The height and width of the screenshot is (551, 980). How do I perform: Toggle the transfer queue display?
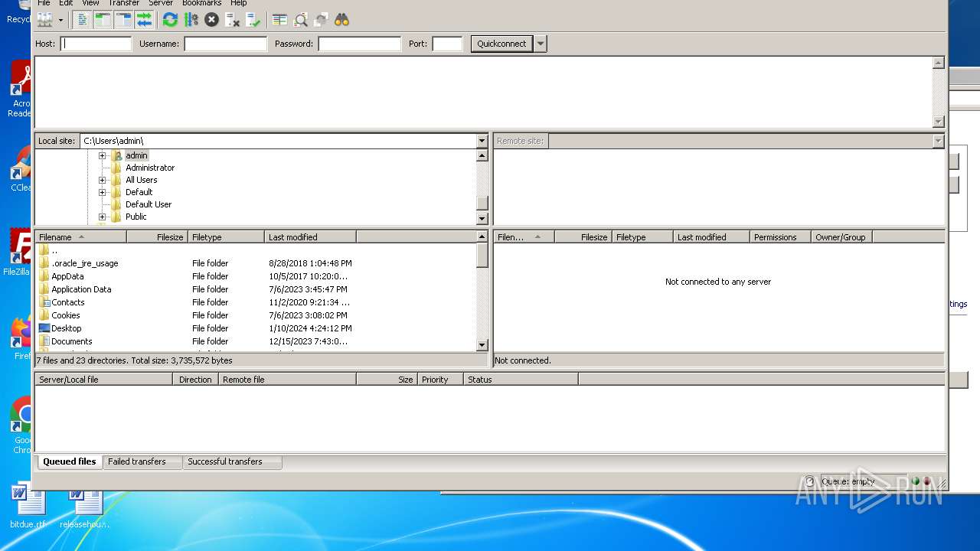(x=144, y=20)
